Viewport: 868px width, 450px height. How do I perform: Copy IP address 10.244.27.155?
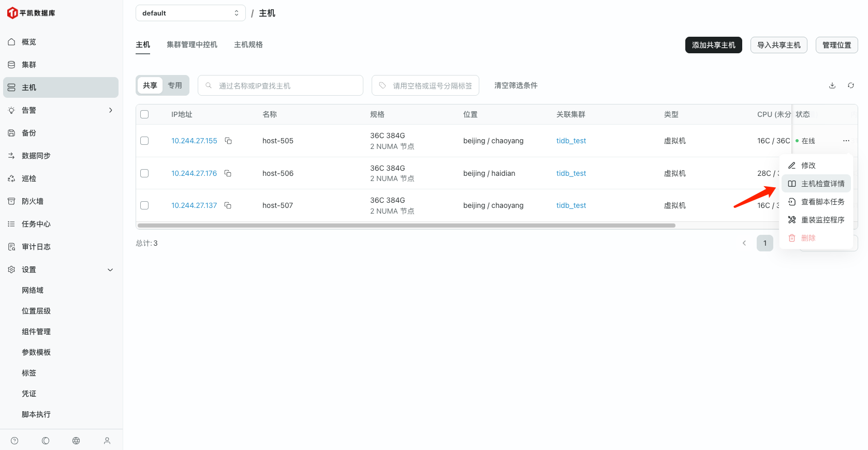coord(228,141)
